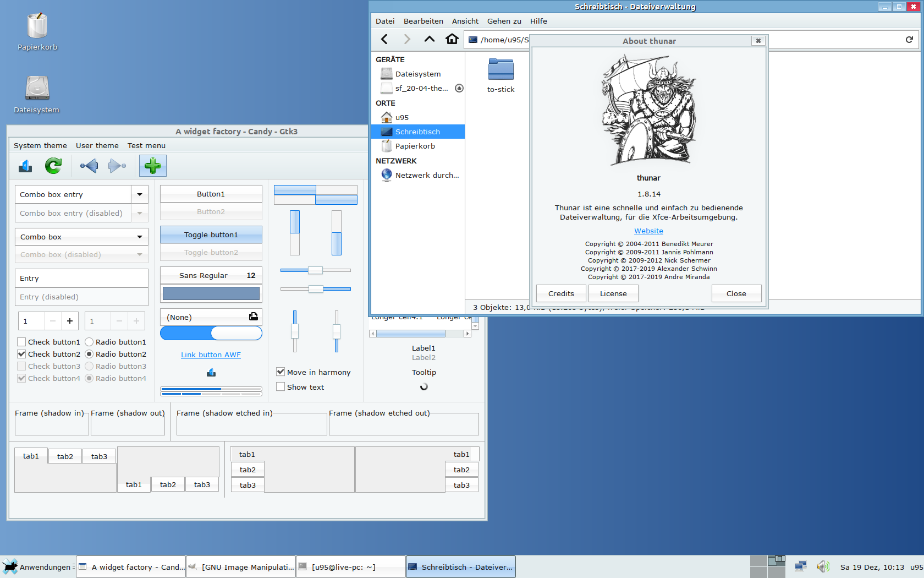Switch workspace using the taskbar pager
The height and width of the screenshot is (578, 924).
pyautogui.click(x=768, y=566)
